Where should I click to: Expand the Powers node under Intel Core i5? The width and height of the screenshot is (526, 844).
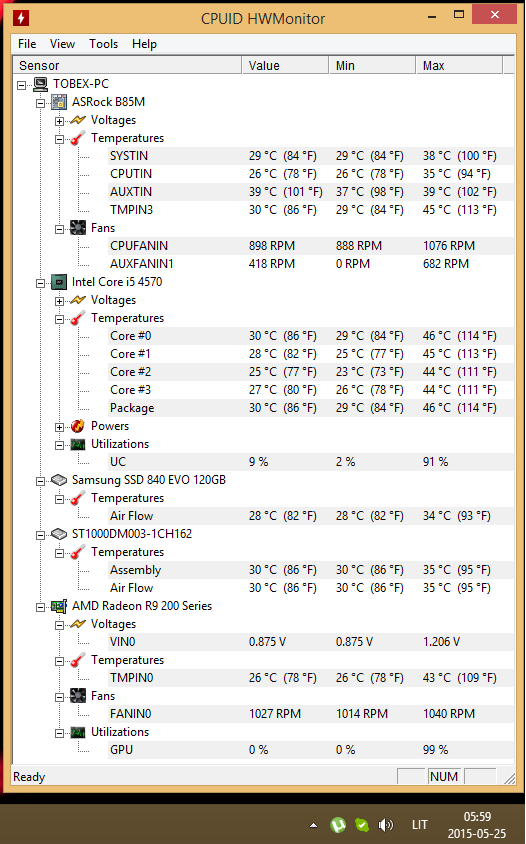(x=59, y=427)
